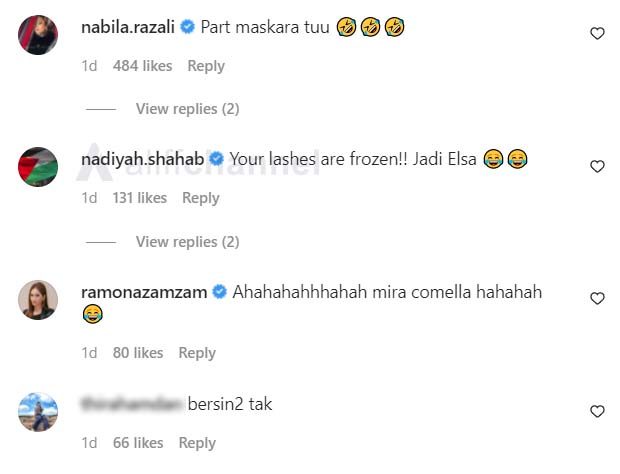Reply to nabila.razali's comment
Image resolution: width=620 pixels, height=474 pixels.
click(x=206, y=66)
